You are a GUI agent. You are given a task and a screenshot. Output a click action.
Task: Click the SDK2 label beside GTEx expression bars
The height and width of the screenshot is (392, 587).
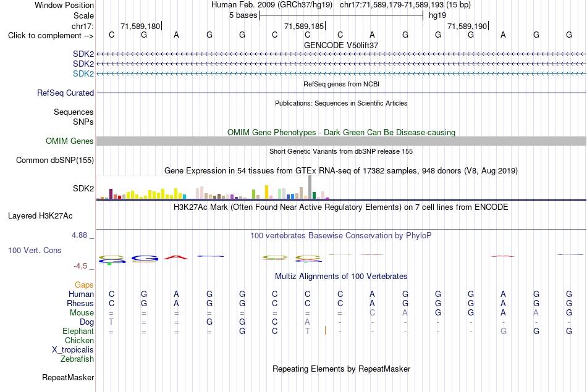click(x=83, y=188)
